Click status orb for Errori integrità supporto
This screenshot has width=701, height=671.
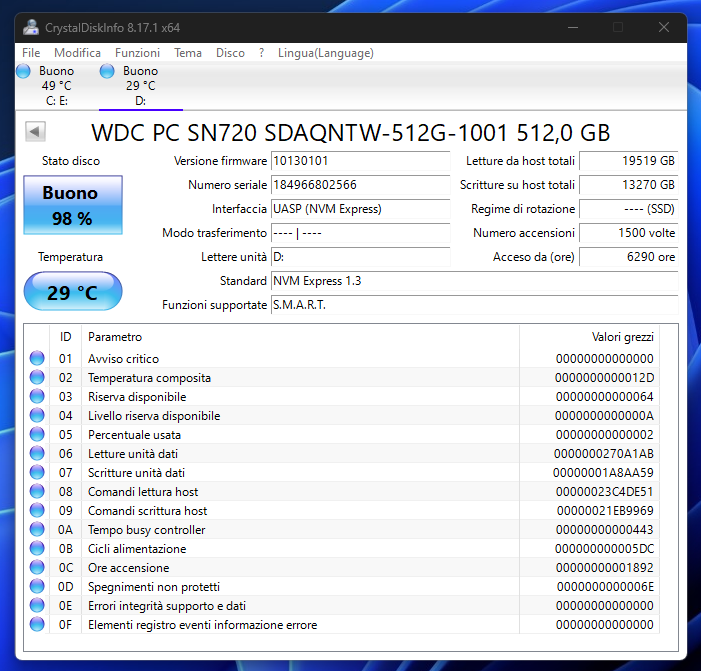[37, 605]
